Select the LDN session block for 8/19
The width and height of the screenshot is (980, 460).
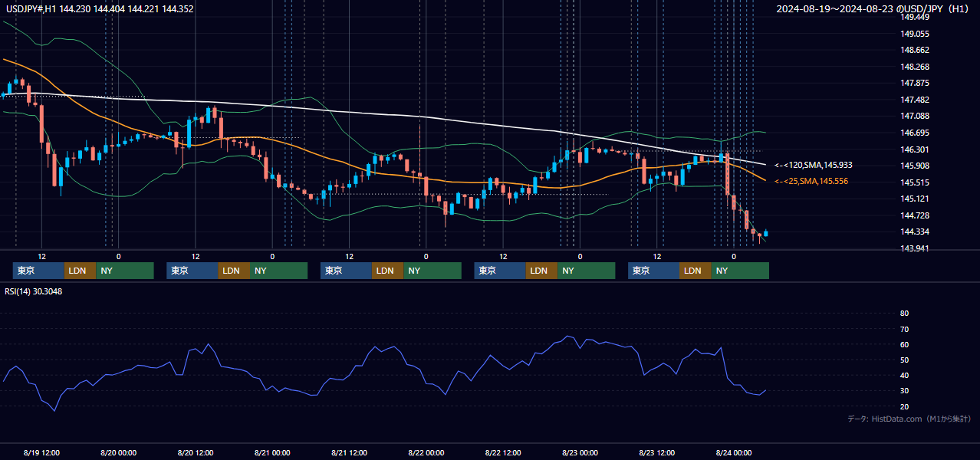[81, 271]
